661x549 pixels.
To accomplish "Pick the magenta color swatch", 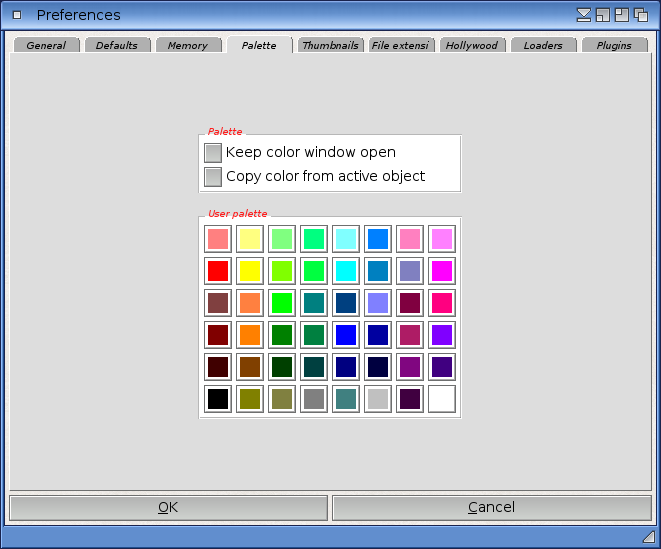I will [442, 271].
